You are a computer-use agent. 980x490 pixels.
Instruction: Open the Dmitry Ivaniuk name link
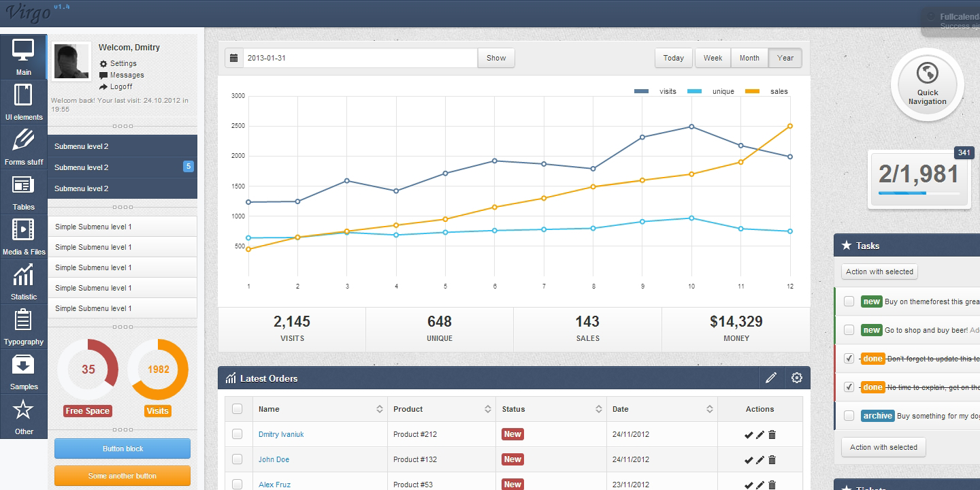(281, 434)
